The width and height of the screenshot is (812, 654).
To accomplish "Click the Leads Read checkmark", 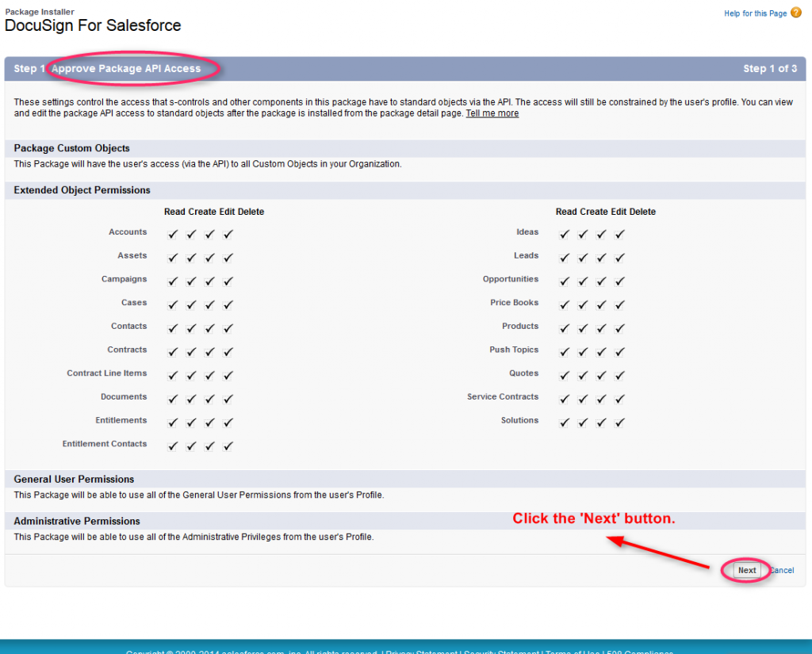I will point(564,258).
